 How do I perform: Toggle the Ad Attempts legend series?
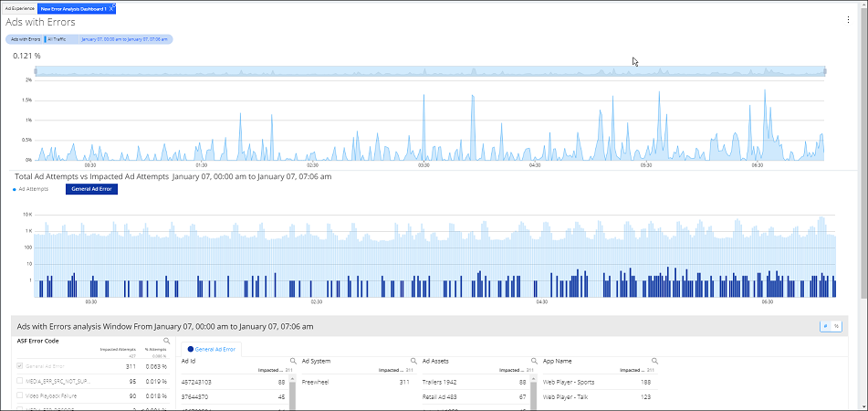(33, 189)
